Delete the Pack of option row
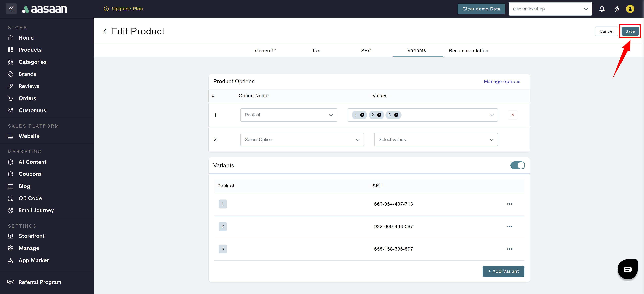The height and width of the screenshot is (294, 644). click(x=512, y=115)
